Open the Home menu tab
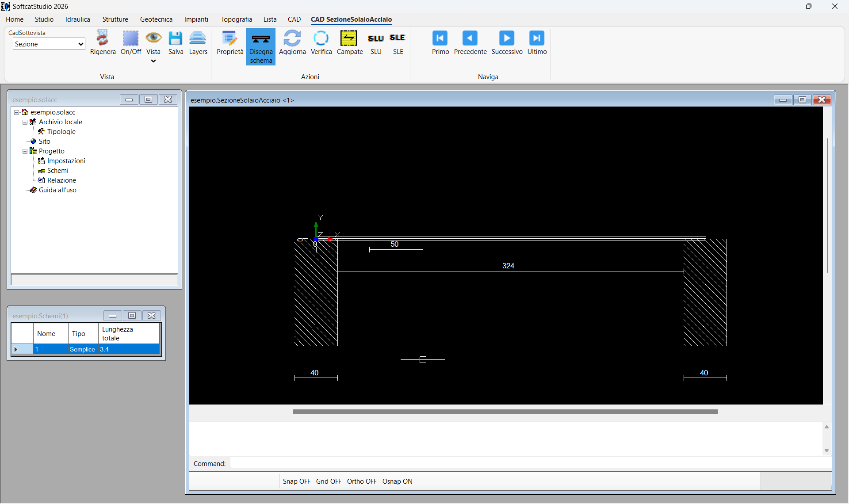The image size is (849, 504). click(x=15, y=19)
